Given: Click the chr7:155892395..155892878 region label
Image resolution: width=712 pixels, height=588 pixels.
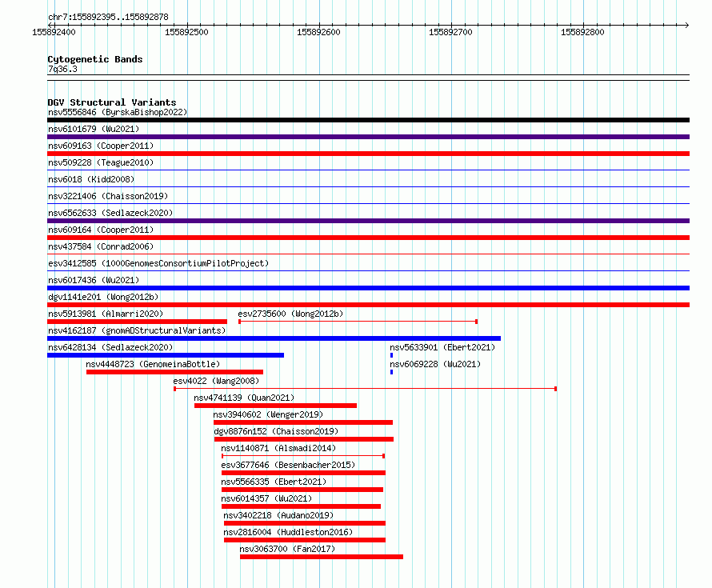Looking at the screenshot, I should click(x=108, y=17).
